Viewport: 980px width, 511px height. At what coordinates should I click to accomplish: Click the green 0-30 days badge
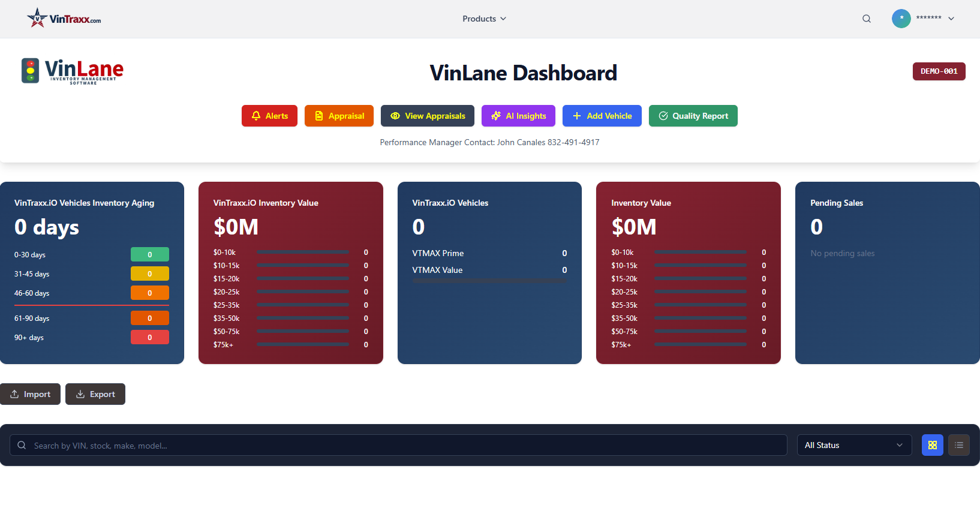[150, 254]
